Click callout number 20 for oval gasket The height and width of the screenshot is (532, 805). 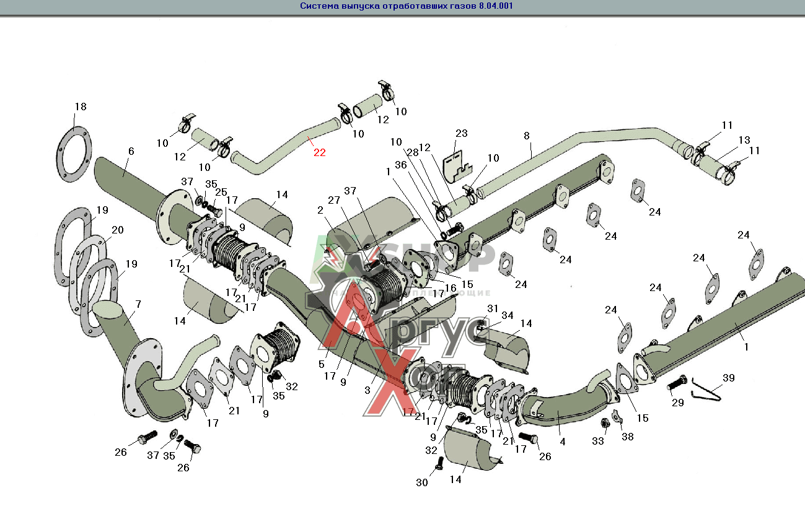[x=117, y=230]
